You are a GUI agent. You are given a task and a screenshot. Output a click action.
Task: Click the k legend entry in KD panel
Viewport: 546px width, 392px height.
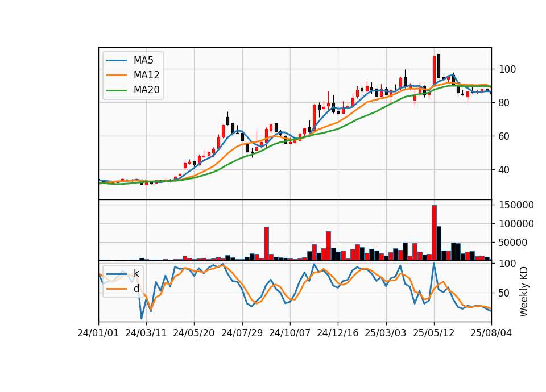(x=123, y=273)
